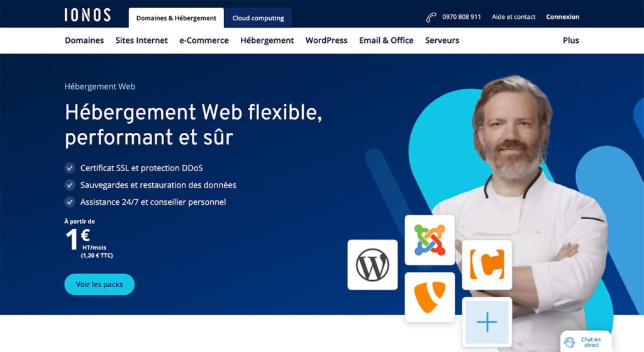Click the Hébergement Web breadcrumb text
644x352 pixels.
tap(100, 86)
